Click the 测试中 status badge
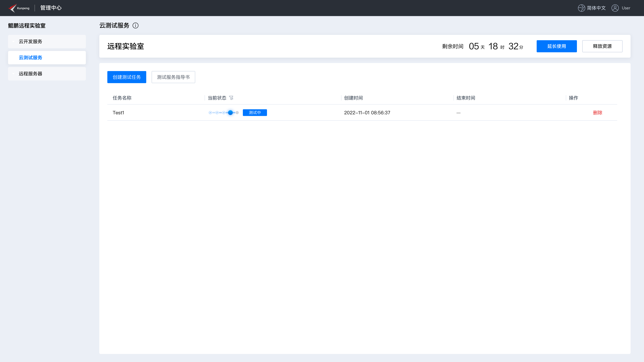This screenshot has height=362, width=644. [x=255, y=113]
